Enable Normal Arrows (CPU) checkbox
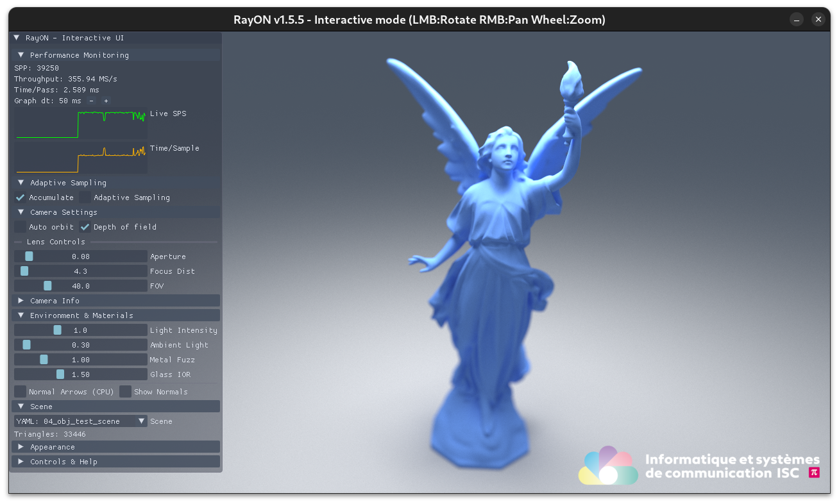839x504 pixels. [x=21, y=392]
